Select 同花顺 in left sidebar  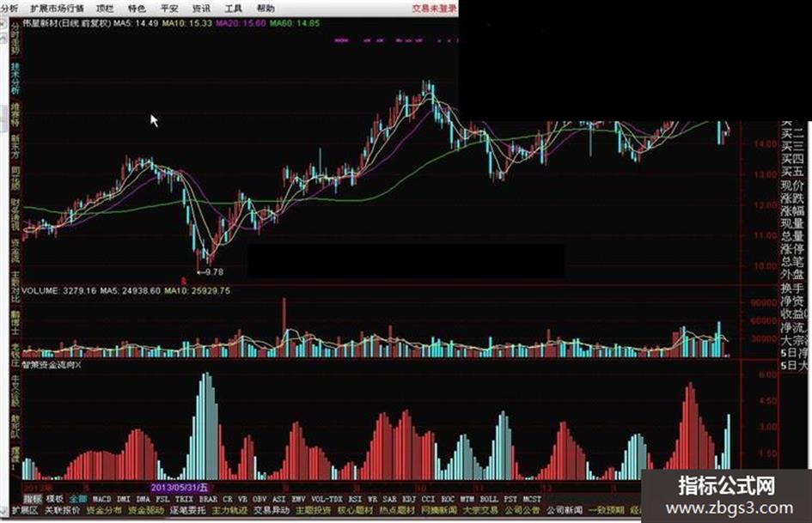(15, 180)
